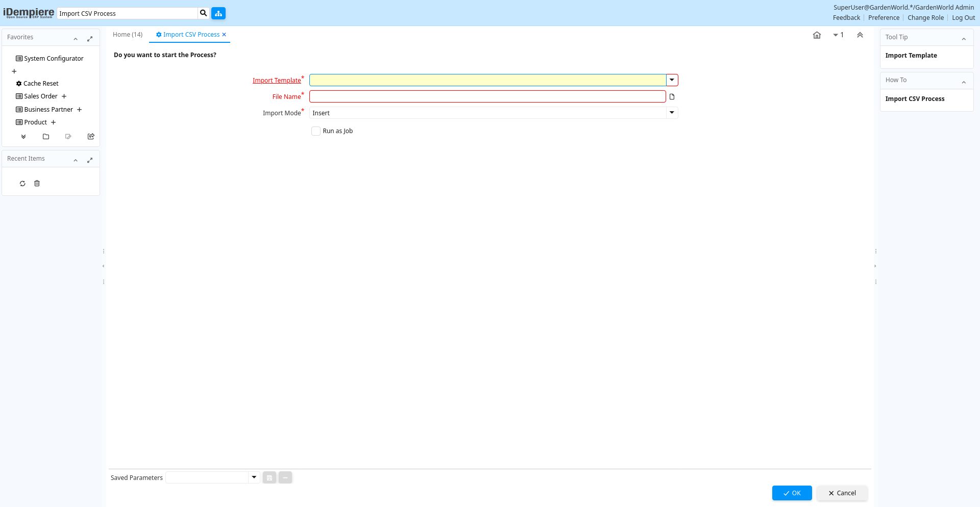This screenshot has width=980, height=507.
Task: Click the home icon in tab bar
Action: click(817, 35)
